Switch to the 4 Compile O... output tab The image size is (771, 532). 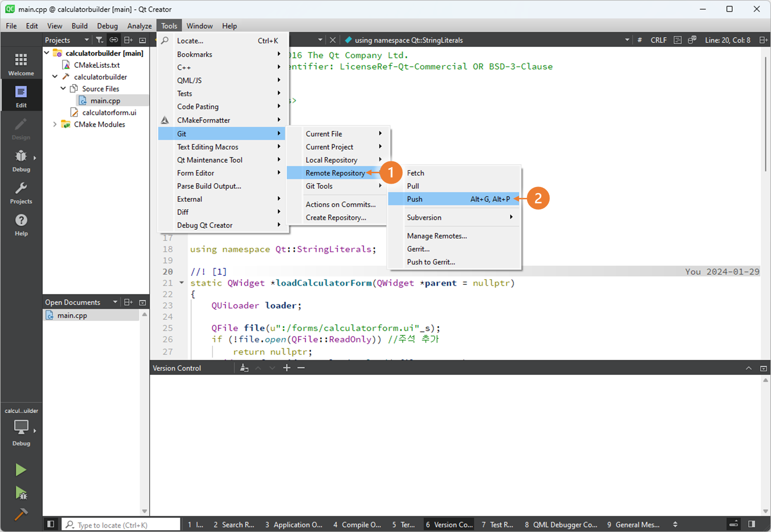coord(357,524)
